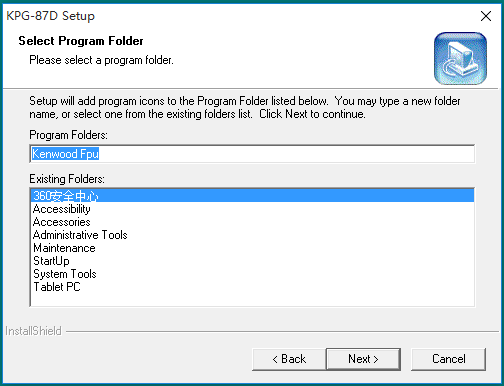Choose System Tools in the list
Screen dimensions: 504x386
(252, 274)
